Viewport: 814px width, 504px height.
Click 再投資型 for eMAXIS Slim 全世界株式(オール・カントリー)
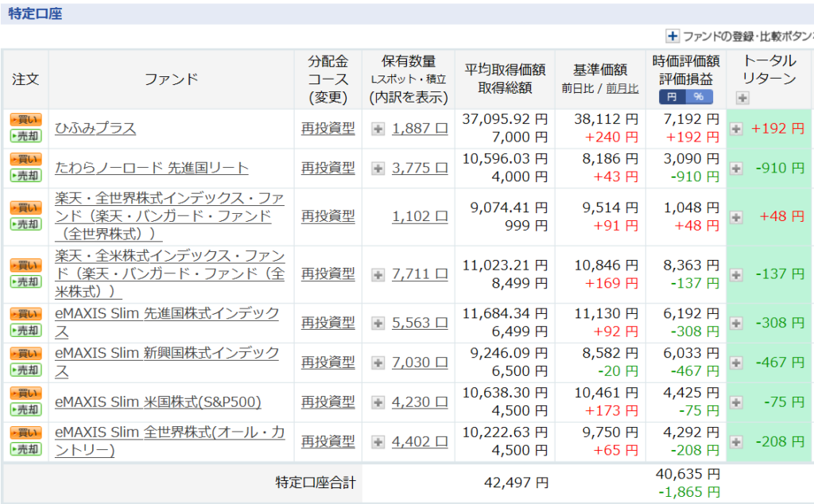tap(328, 441)
